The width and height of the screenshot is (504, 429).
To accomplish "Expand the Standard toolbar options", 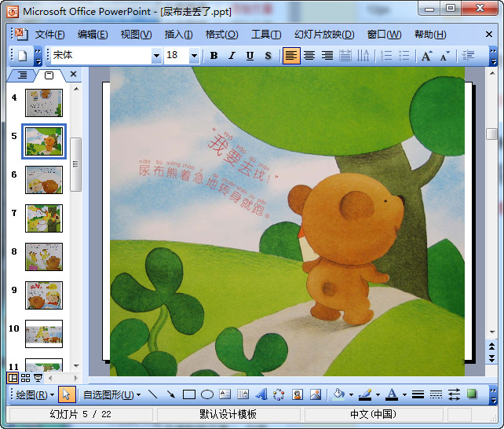I will click(x=38, y=56).
